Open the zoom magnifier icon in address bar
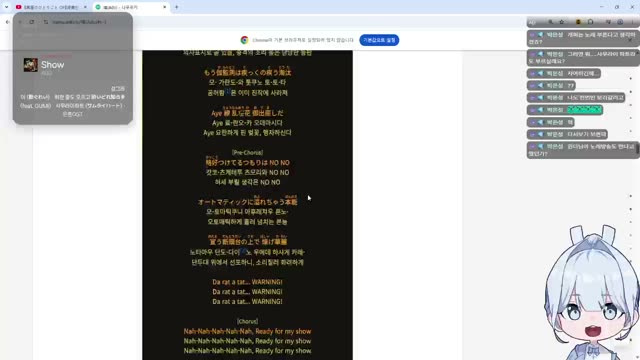The image size is (640, 360). [551, 22]
